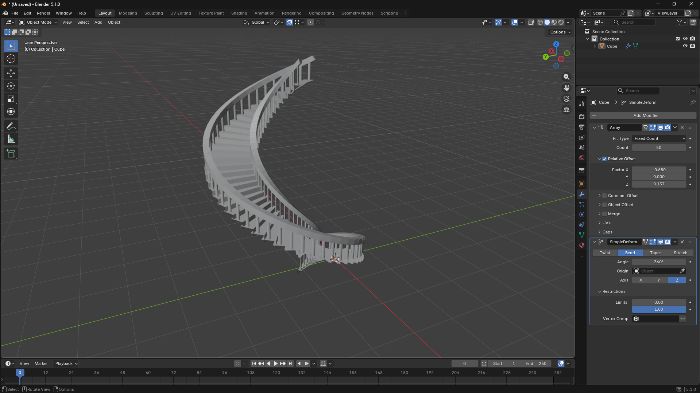
Task: Click the outliner search field
Action: pyautogui.click(x=633, y=22)
